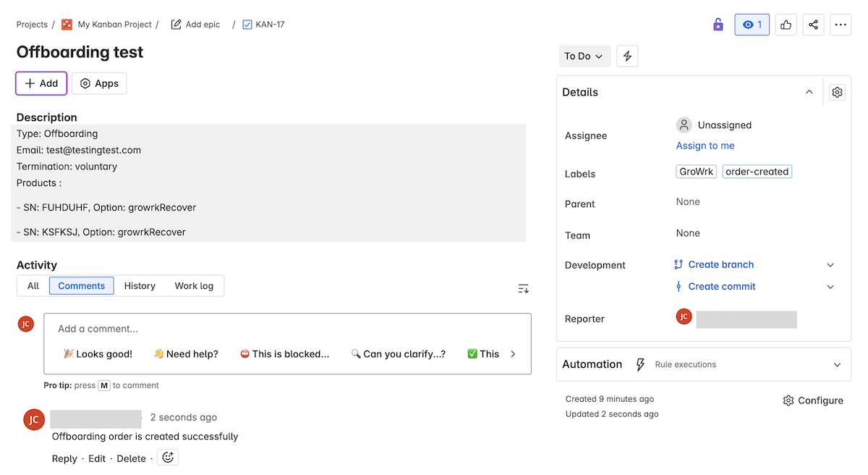Open Details panel settings gear
Viewport: 868px width, 475px height.
coord(837,92)
